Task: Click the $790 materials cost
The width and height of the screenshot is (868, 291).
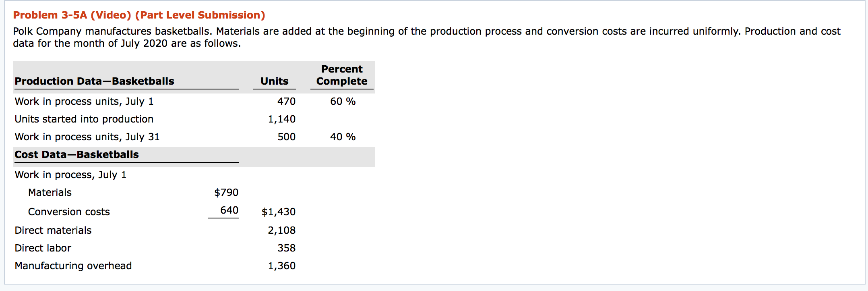Action: click(x=226, y=193)
